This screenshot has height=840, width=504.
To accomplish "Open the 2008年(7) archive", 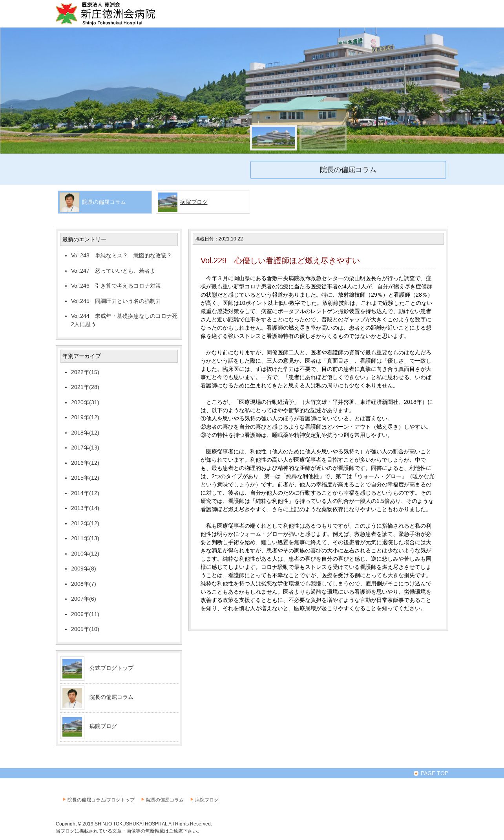I will [84, 584].
